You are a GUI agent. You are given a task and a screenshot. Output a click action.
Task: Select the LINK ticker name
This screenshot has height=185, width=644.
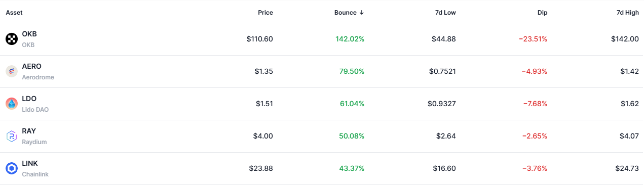pos(30,163)
